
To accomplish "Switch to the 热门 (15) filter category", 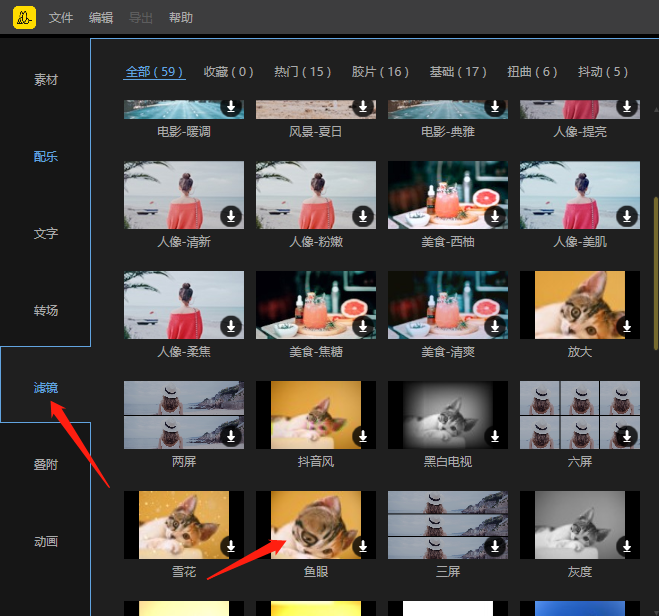I will point(302,72).
